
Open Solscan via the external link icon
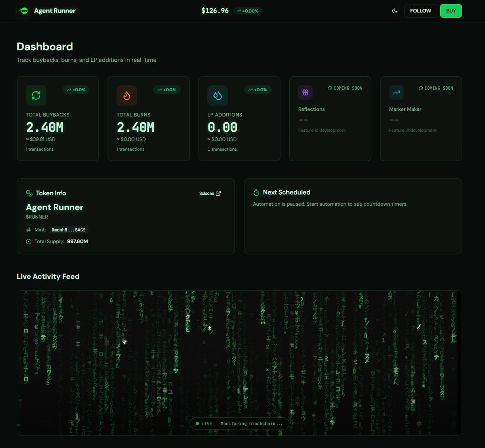[218, 193]
